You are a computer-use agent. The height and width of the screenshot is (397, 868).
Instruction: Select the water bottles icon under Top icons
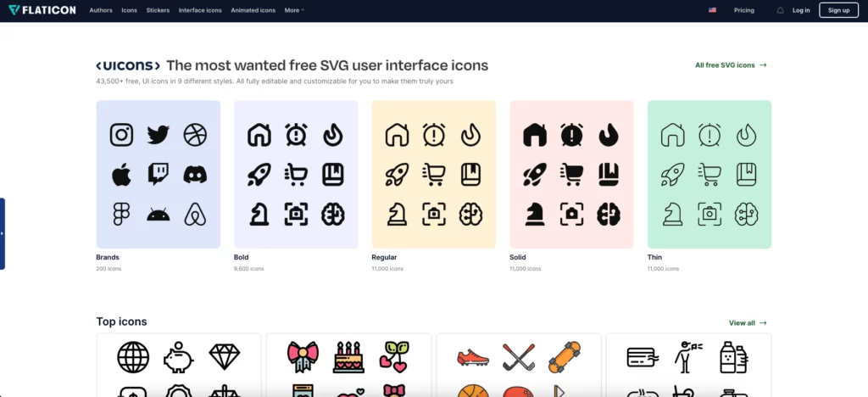(734, 357)
